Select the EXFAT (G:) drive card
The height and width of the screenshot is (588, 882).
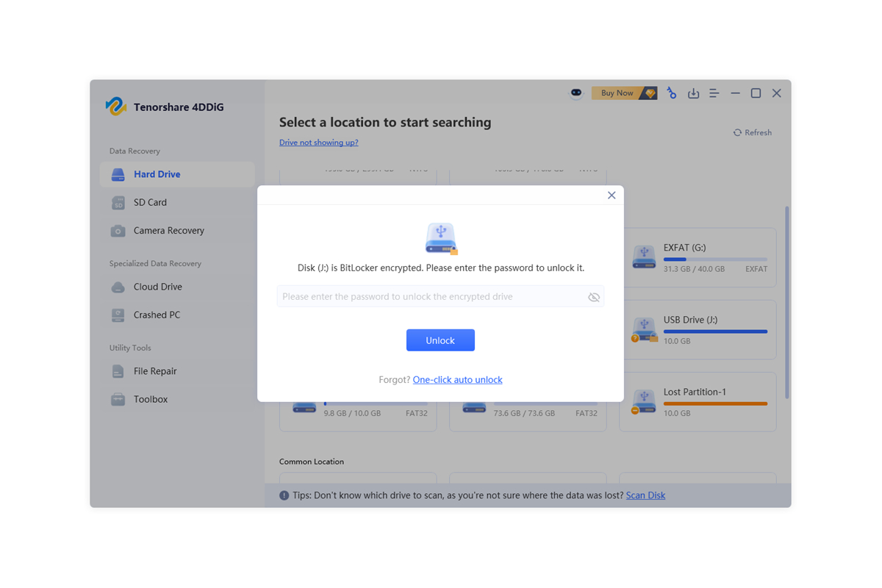(x=697, y=257)
